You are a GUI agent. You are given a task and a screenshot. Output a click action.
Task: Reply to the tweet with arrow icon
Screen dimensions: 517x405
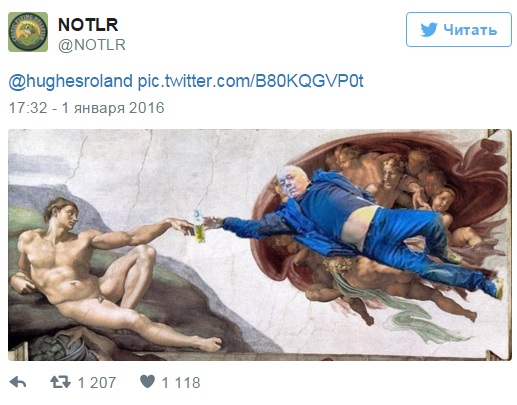[x=18, y=382]
